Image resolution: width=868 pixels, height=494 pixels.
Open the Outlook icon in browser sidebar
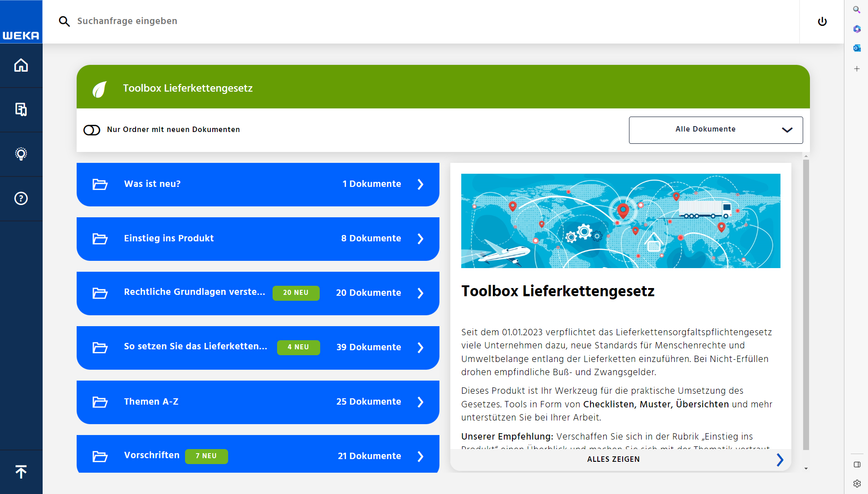click(857, 48)
